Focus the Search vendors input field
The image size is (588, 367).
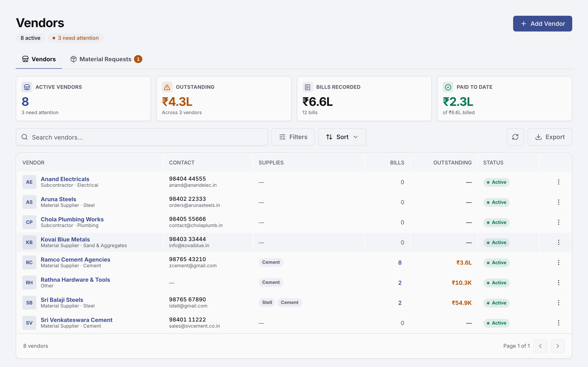tap(142, 137)
